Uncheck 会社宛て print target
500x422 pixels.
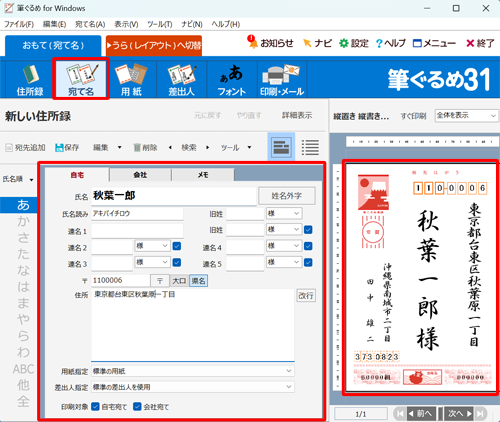coord(137,406)
